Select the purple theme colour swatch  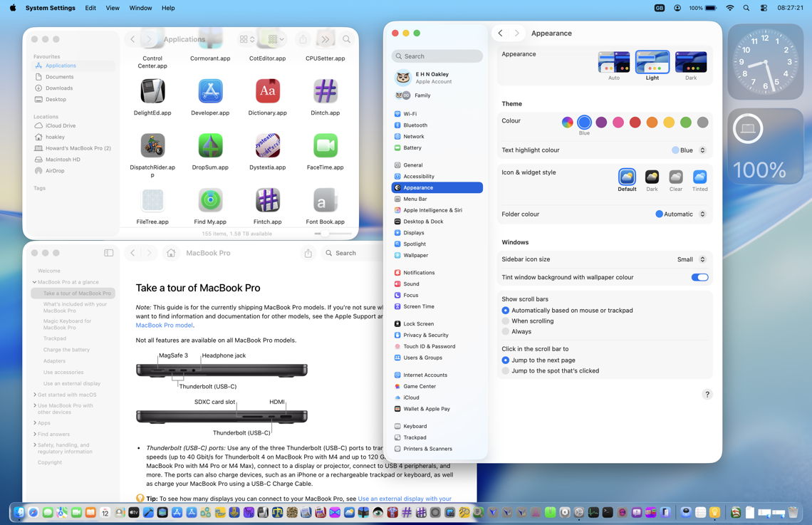600,122
